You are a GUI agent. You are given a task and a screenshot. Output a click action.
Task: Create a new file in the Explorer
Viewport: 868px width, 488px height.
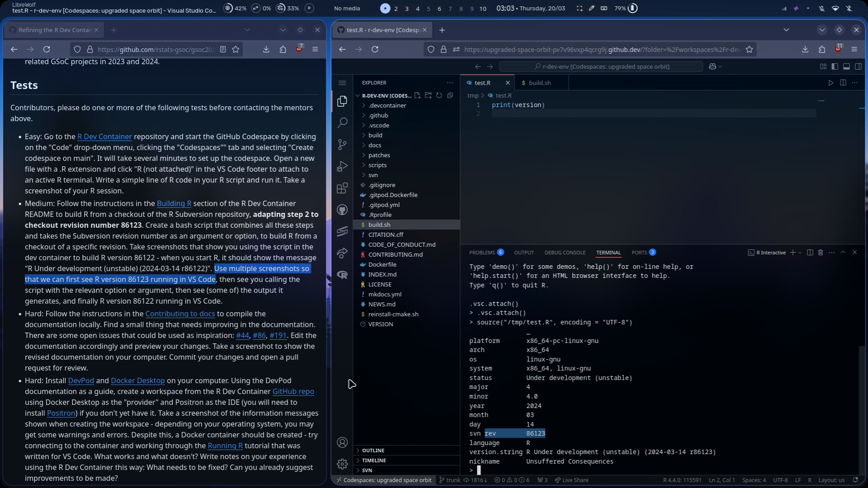(417, 95)
